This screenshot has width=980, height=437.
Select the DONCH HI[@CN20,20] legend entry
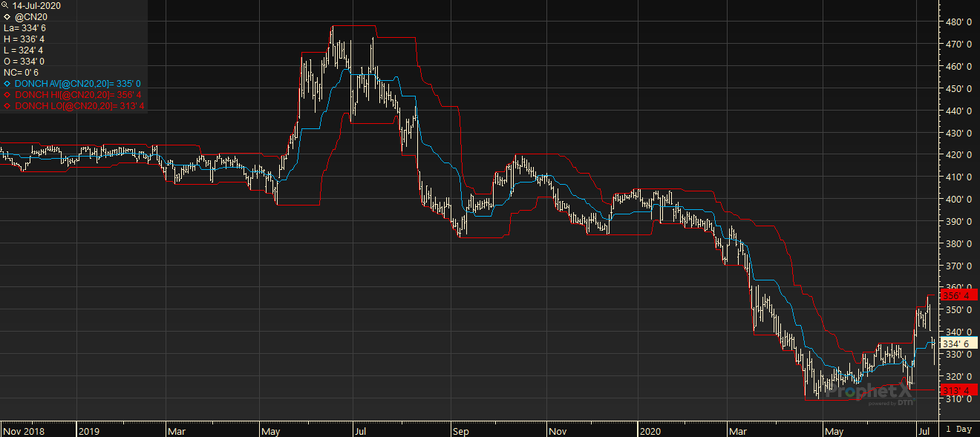[77, 95]
